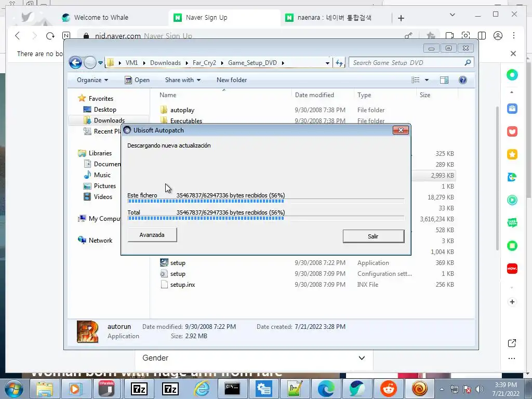Image resolution: width=532 pixels, height=399 pixels.
Task: Select Desktop in navigation pane
Action: tap(105, 109)
